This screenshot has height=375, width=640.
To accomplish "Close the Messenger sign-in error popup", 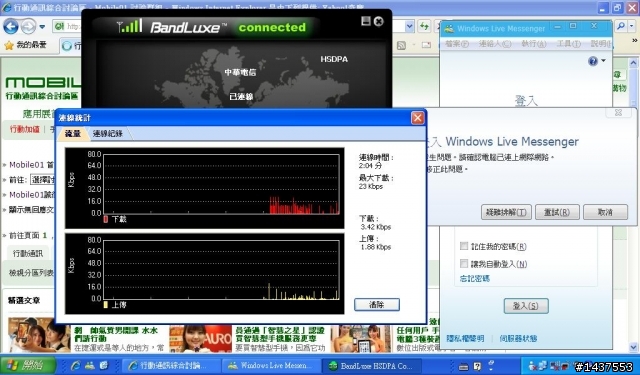I will tap(618, 113).
